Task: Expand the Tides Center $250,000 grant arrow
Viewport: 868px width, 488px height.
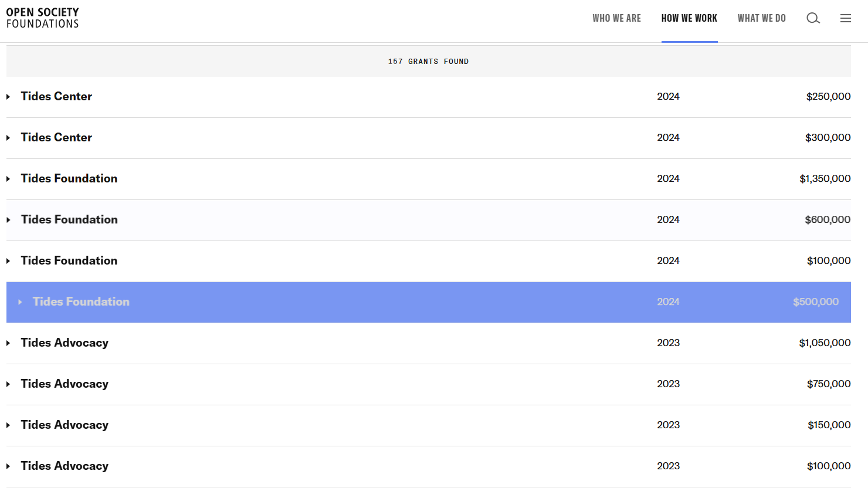Action: [8, 97]
